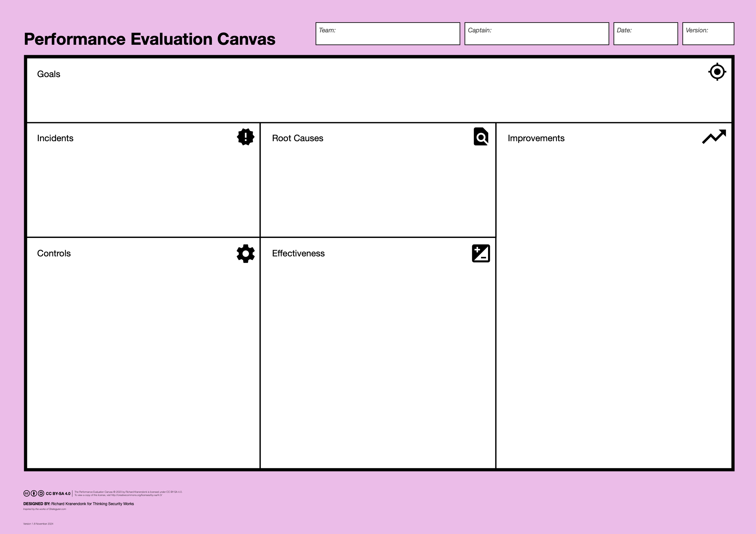Click the CC attribution person icon
Screen dimensions: 756x534
coord(34,493)
